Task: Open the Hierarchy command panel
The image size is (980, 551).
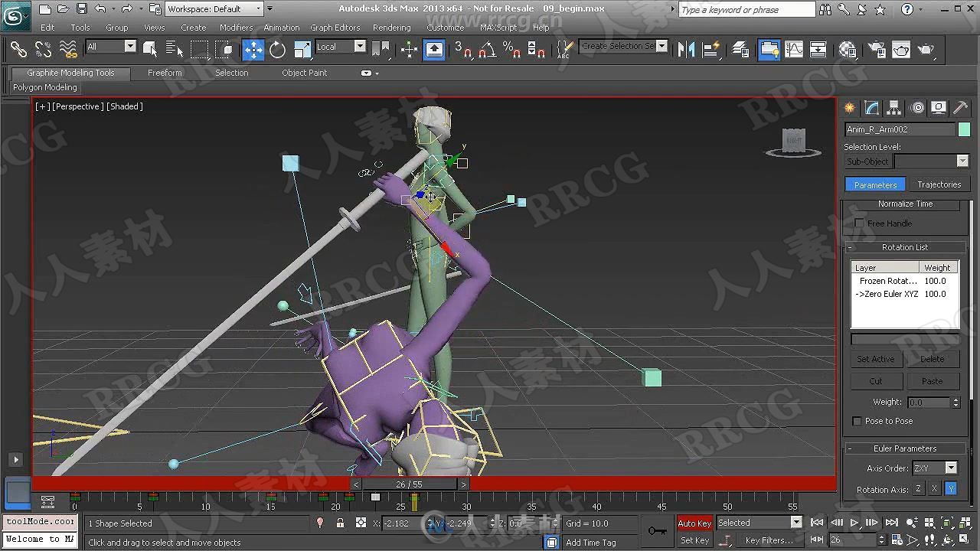Action: coord(894,107)
